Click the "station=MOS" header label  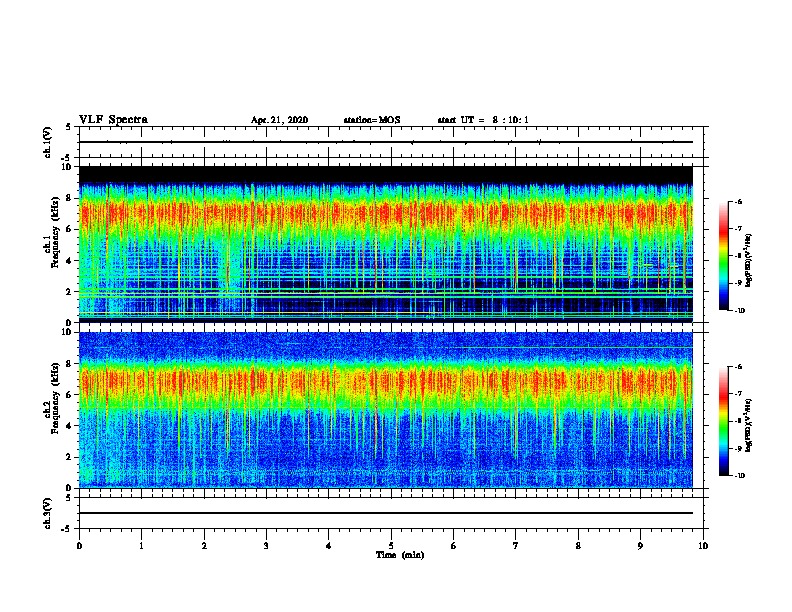(372, 120)
